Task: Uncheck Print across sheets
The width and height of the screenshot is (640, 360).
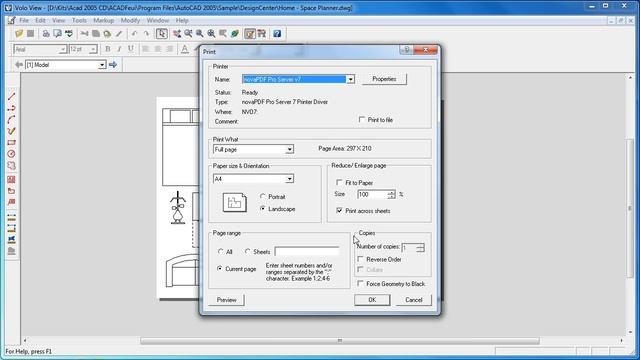Action: click(x=339, y=211)
